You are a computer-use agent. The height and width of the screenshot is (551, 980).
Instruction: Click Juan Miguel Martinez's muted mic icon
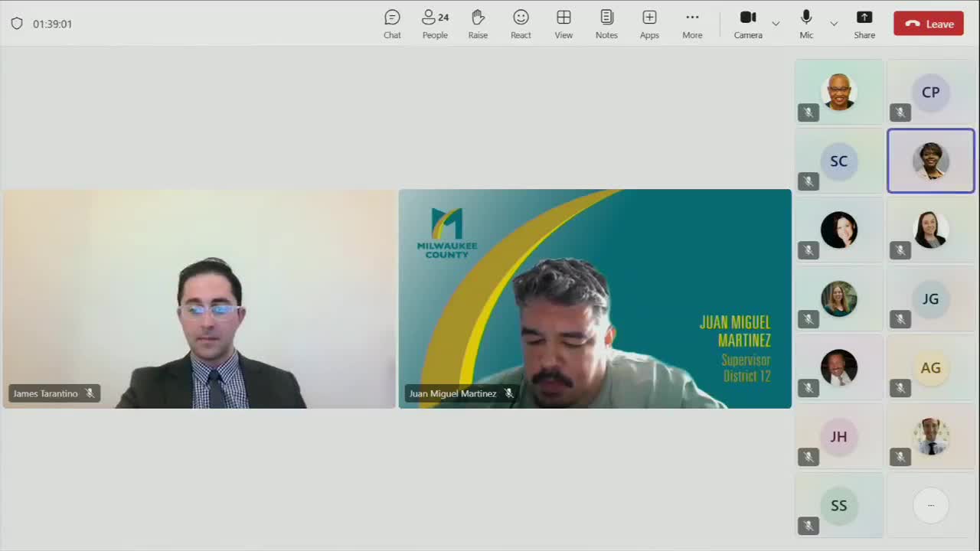(509, 393)
